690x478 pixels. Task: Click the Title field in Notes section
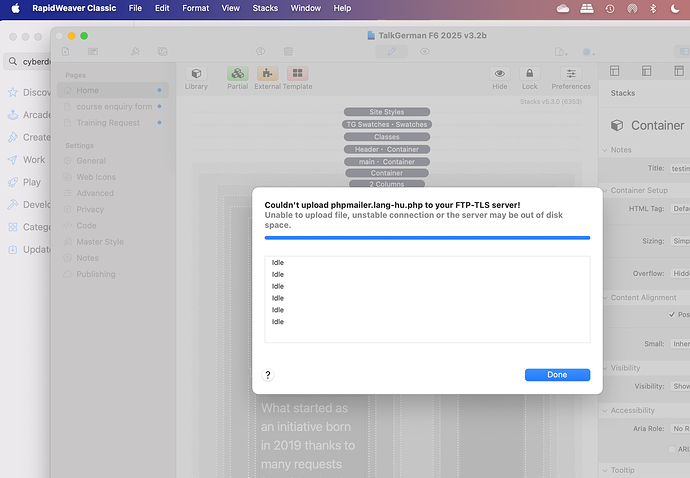pyautogui.click(x=680, y=169)
